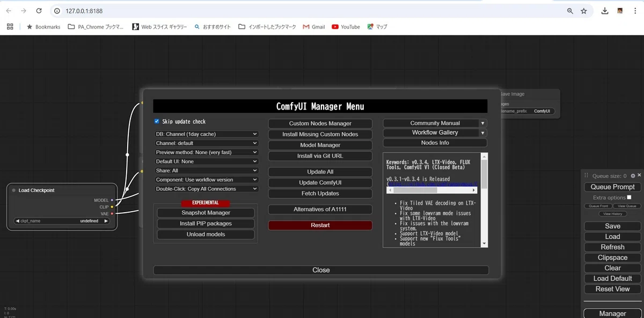Open the Web スライス ギャラリー bookmark

pos(159,27)
